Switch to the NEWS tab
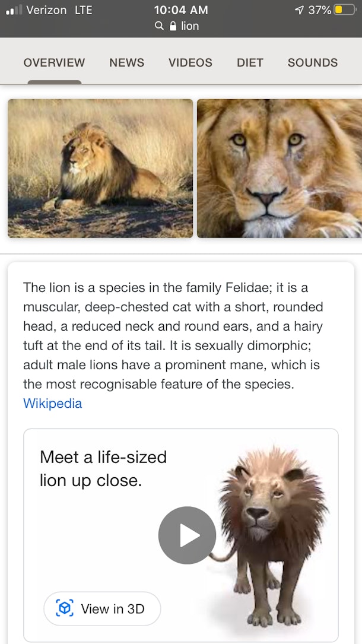The width and height of the screenshot is (362, 644). [126, 62]
